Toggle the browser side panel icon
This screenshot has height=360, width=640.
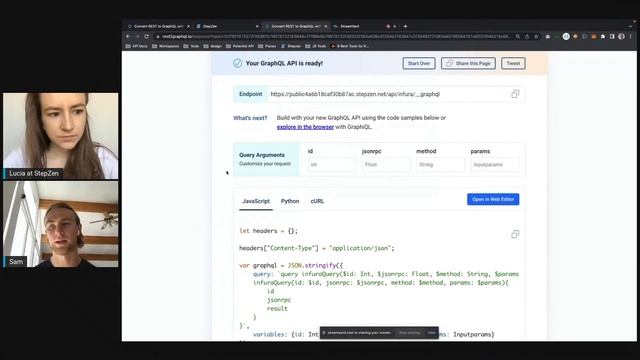point(612,36)
